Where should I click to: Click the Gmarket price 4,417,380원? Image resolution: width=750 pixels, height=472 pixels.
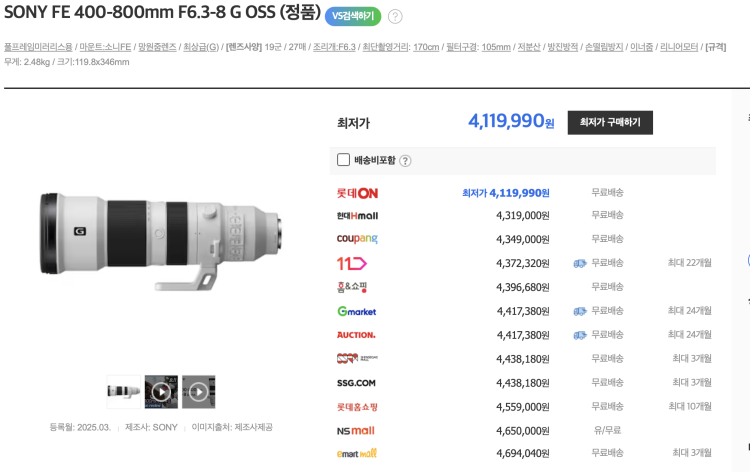coord(523,311)
